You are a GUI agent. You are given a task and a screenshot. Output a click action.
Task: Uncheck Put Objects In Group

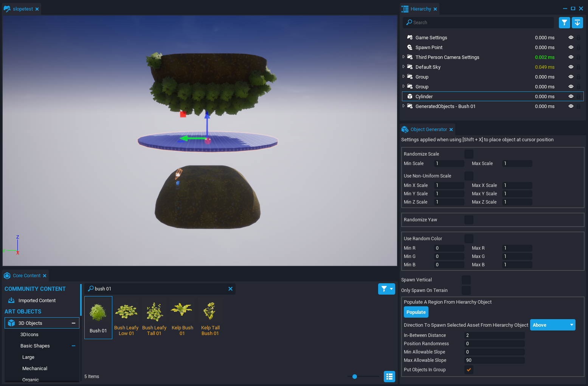click(469, 370)
